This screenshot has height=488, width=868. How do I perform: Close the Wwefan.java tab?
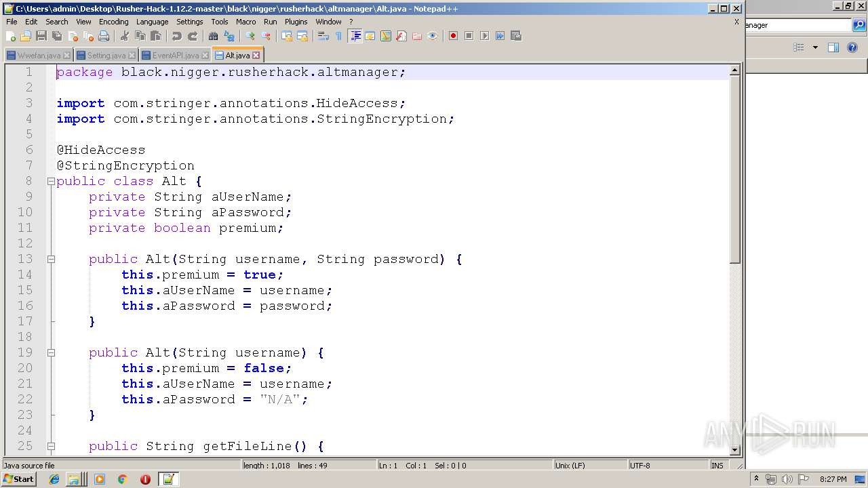coord(66,56)
